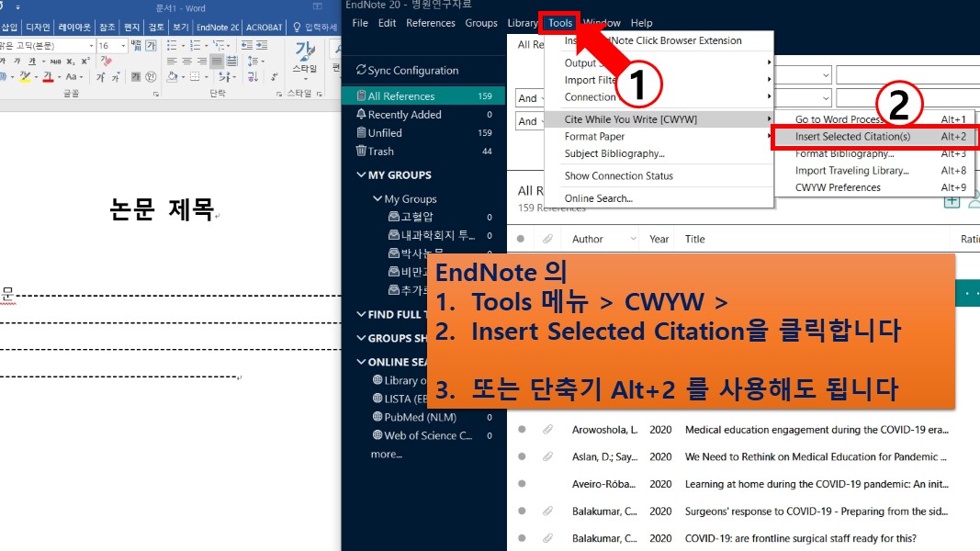Open the paragraph dialog launcher in Word

[x=278, y=94]
